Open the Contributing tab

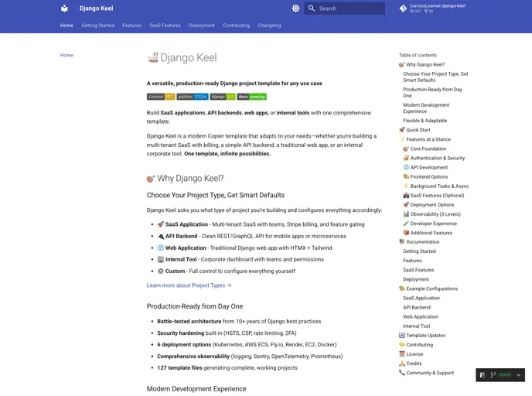[236, 26]
